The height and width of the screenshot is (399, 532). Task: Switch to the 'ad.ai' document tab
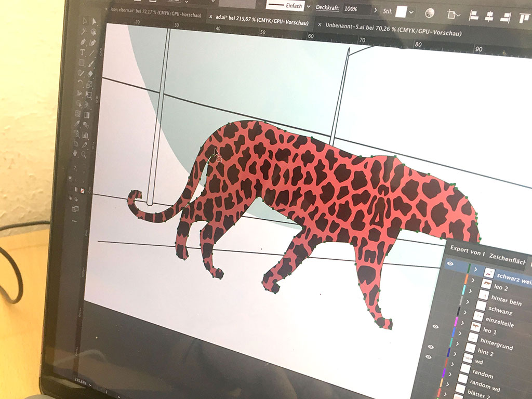[262, 20]
